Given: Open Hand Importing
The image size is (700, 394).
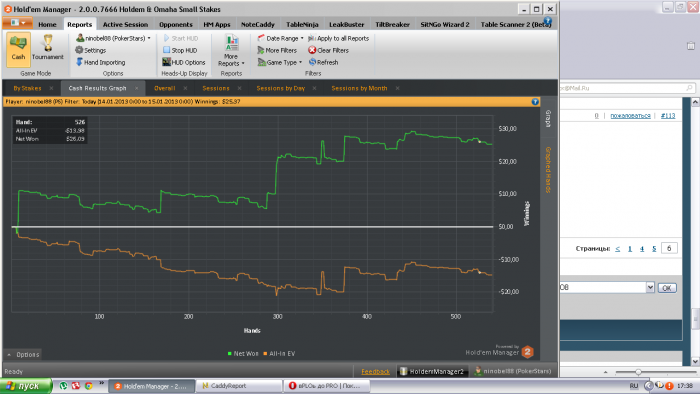Looking at the screenshot, I should click(x=100, y=62).
